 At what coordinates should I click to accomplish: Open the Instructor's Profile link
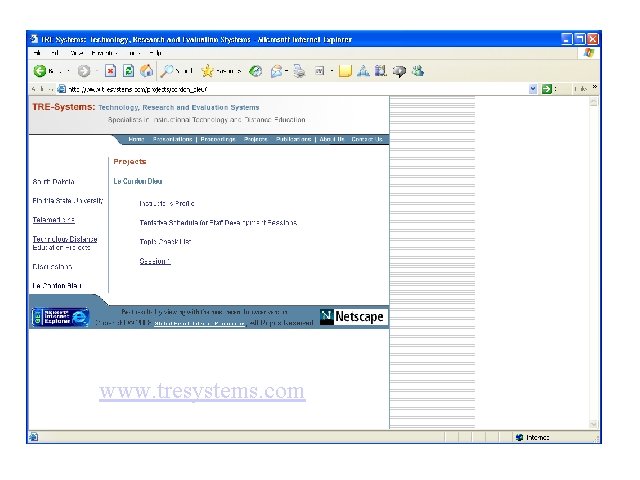167,203
